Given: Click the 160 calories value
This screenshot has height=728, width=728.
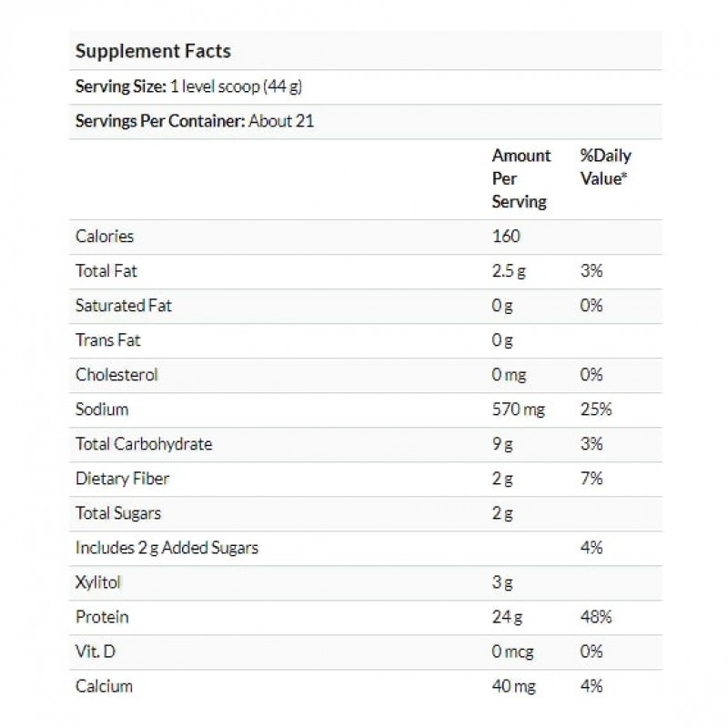Looking at the screenshot, I should pyautogui.click(x=506, y=237).
